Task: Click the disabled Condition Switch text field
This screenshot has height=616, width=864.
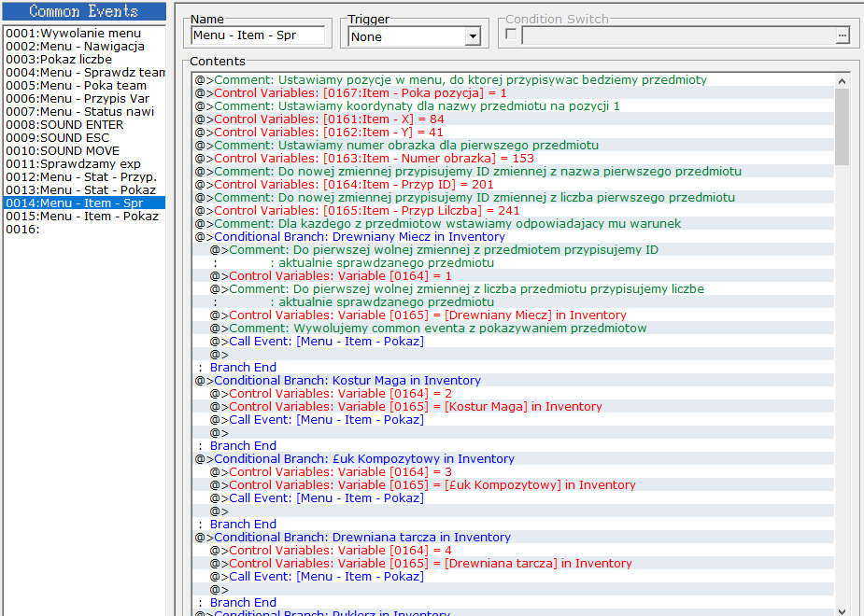Action: point(678,35)
